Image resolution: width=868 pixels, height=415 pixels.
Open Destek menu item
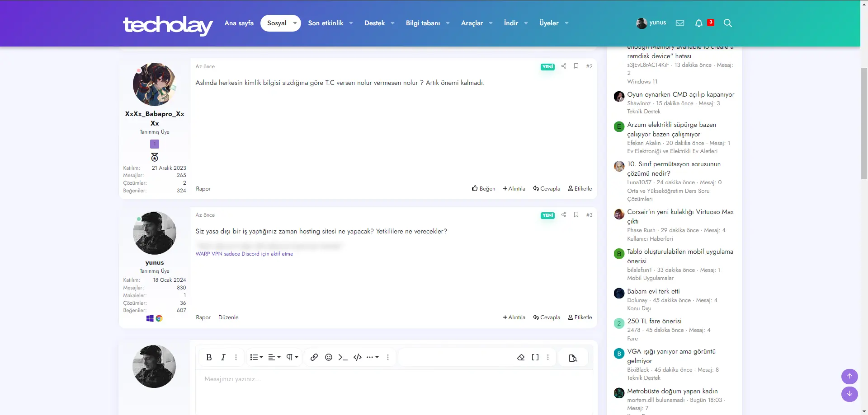[375, 23]
